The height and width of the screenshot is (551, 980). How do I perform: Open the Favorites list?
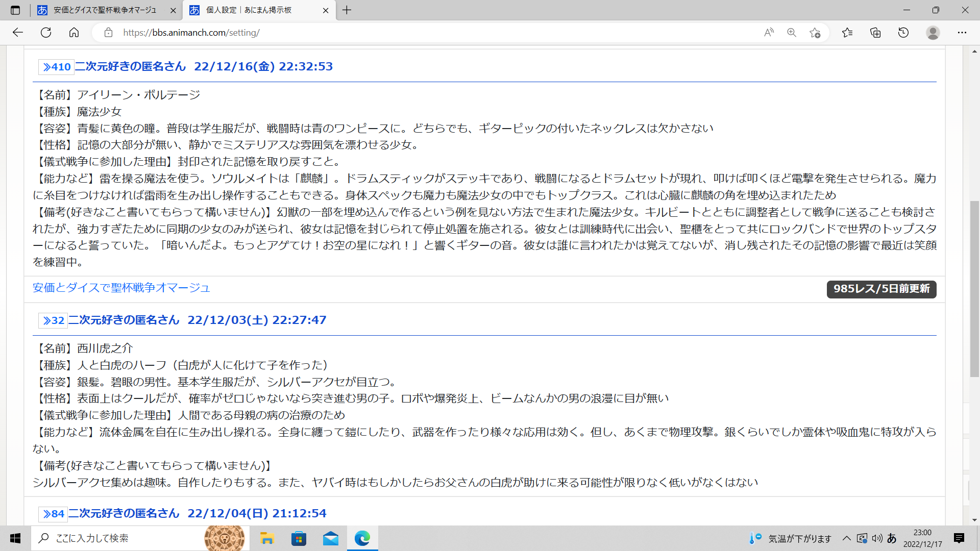pos(848,33)
